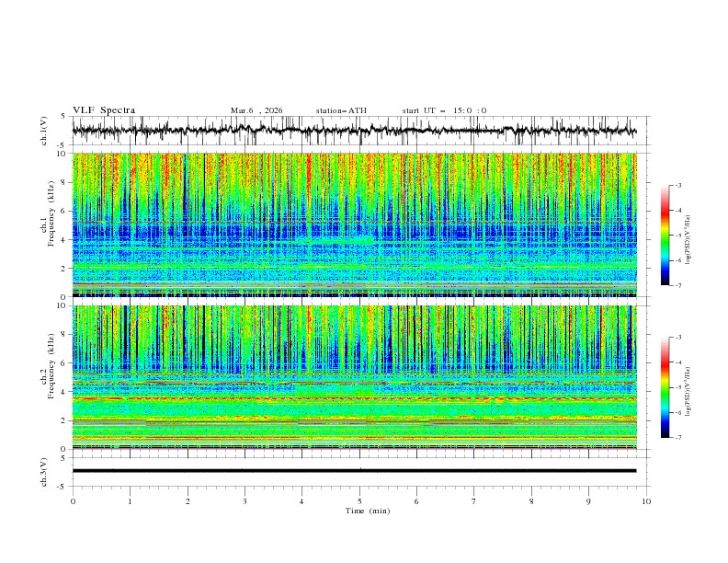Click the upper PSD color scale bar
Screen dimensions: 728x563
coord(665,236)
